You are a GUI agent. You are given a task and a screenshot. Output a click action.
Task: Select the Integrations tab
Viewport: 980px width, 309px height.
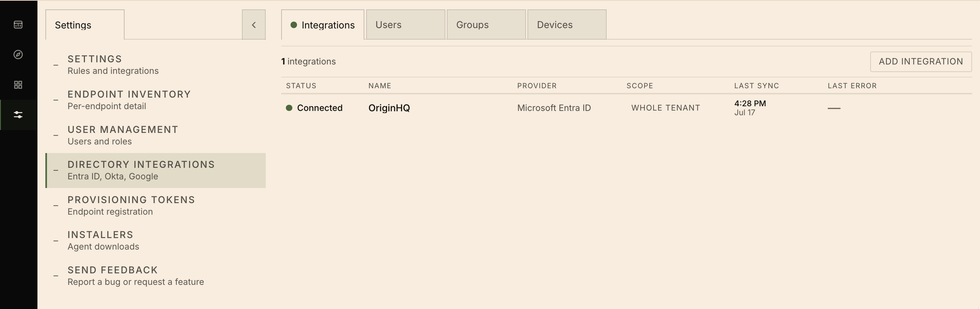click(323, 25)
